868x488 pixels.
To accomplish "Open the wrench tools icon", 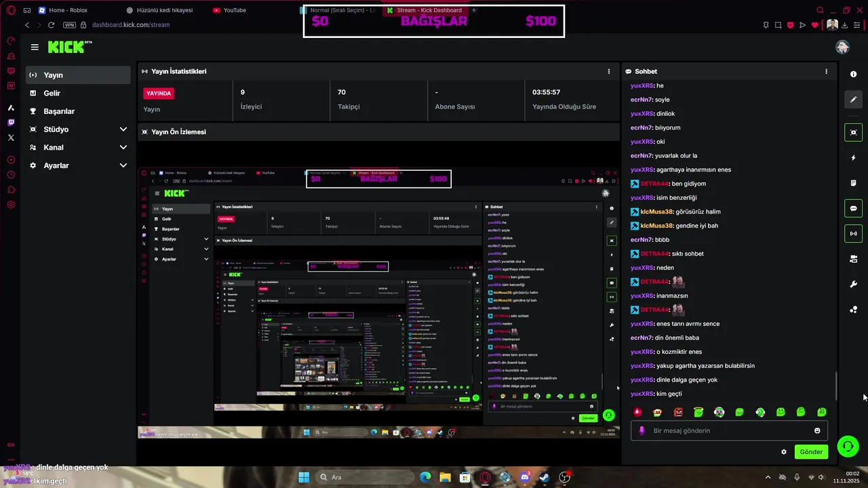I will click(x=853, y=284).
